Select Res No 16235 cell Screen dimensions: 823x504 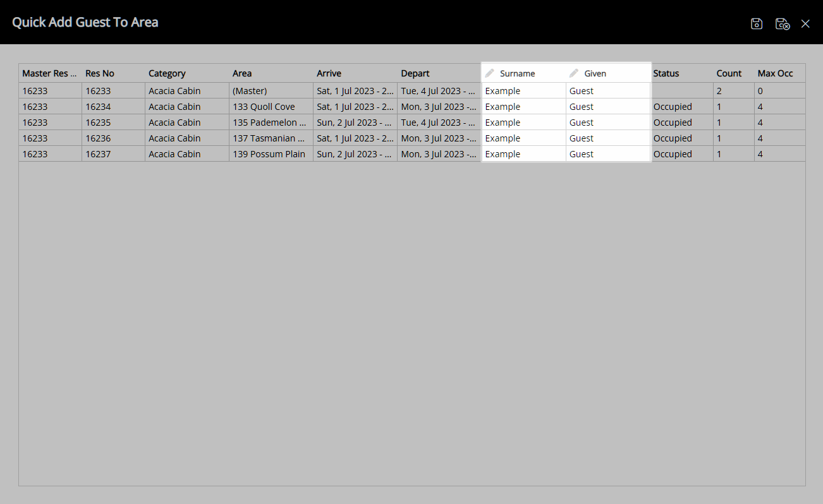113,123
